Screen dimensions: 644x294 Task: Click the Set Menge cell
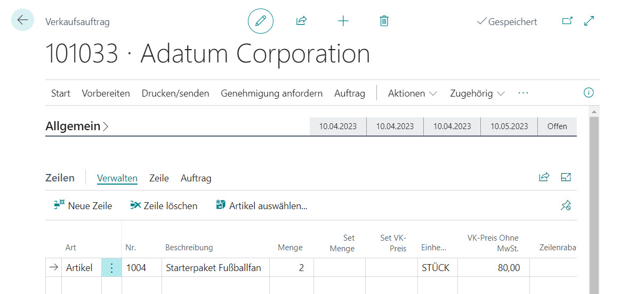tap(340, 268)
